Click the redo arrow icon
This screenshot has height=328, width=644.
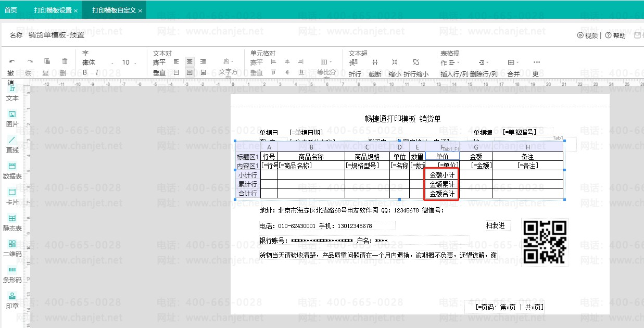(x=30, y=61)
